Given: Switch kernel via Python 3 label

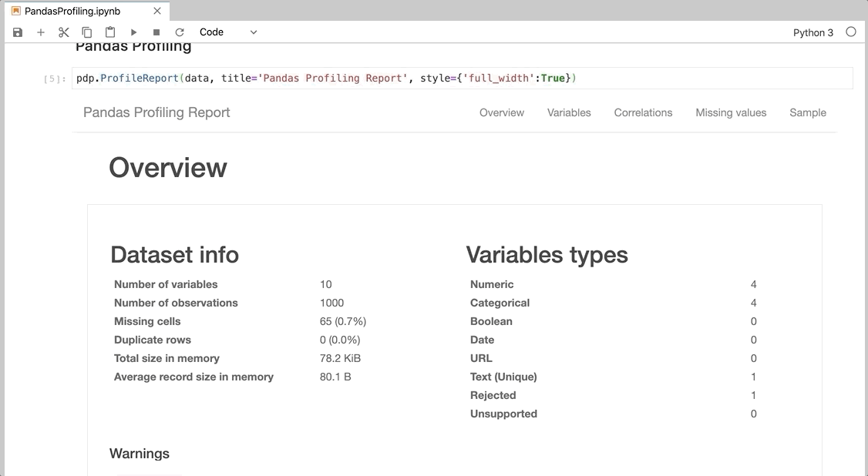Looking at the screenshot, I should 812,32.
